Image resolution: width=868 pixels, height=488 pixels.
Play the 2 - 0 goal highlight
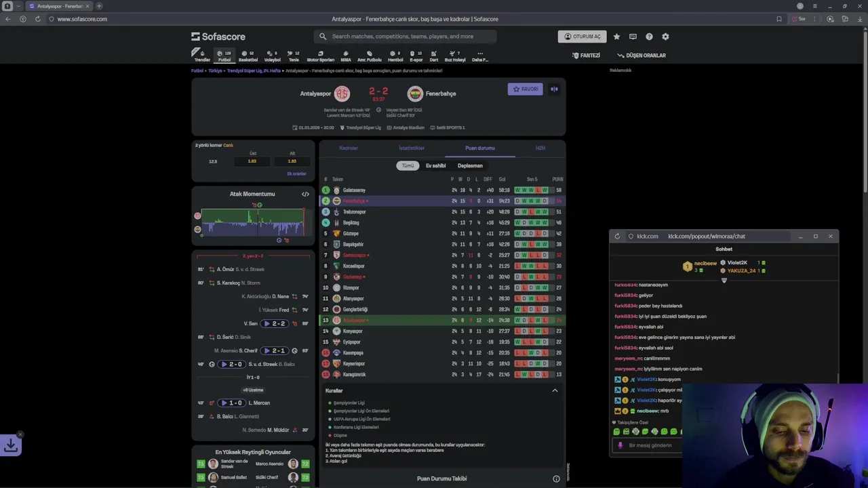[231, 364]
